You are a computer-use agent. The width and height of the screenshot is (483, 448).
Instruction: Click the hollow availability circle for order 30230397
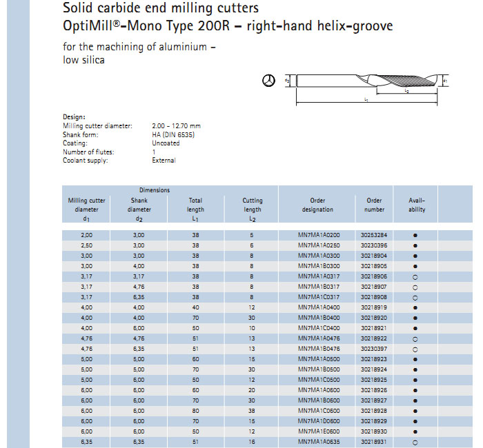(415, 349)
